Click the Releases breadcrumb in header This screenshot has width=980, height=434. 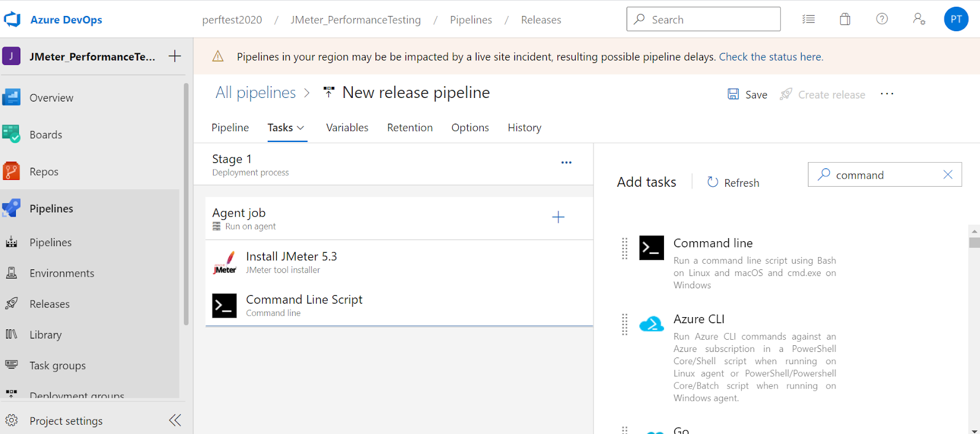click(541, 20)
